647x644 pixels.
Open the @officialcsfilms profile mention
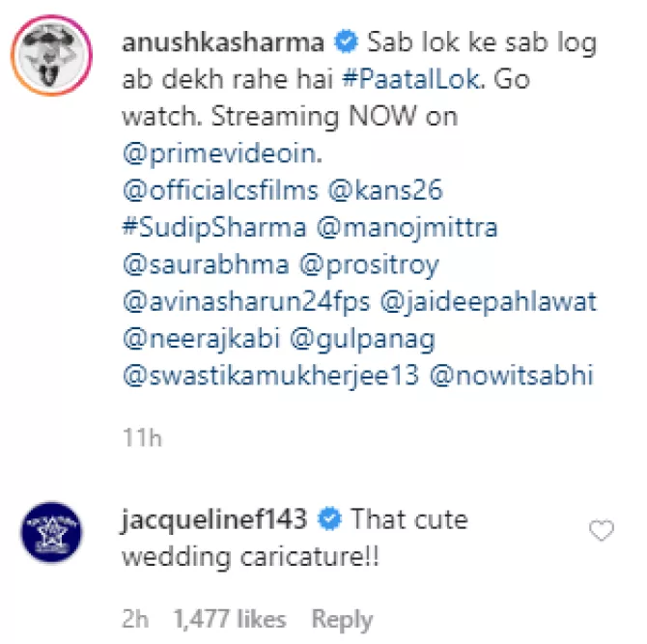221,190
